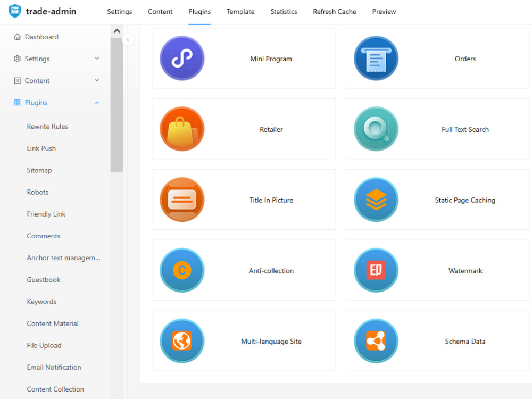The height and width of the screenshot is (399, 532).
Task: Click Refresh Cache in the top menu
Action: point(335,12)
